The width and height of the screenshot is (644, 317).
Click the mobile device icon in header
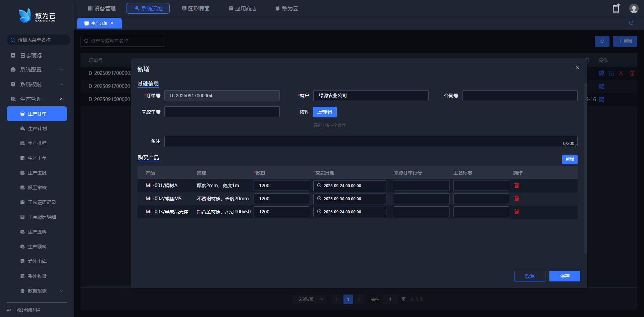pos(616,9)
